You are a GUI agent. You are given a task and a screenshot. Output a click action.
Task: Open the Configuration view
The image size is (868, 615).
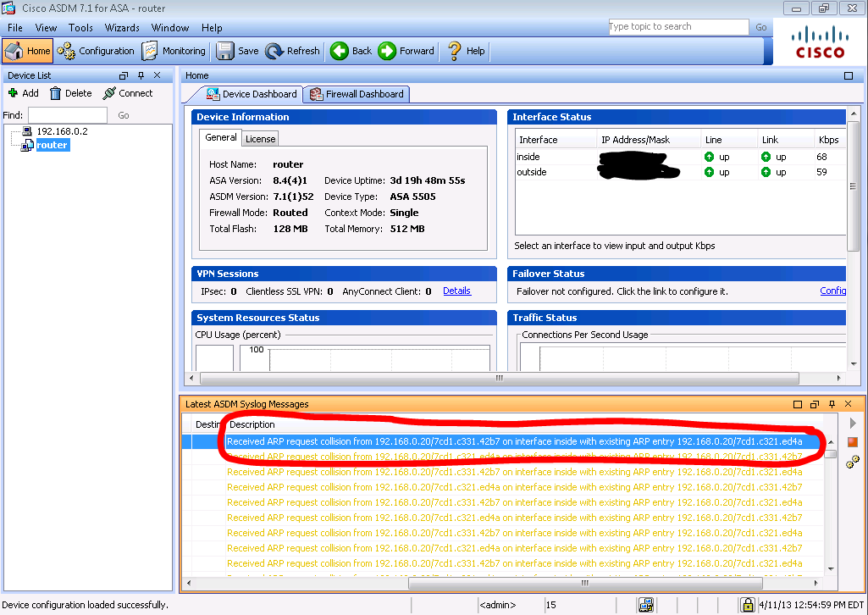point(96,51)
